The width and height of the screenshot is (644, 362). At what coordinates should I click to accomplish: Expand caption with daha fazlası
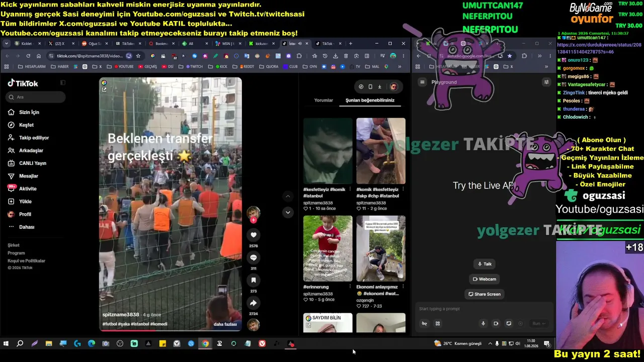225,324
